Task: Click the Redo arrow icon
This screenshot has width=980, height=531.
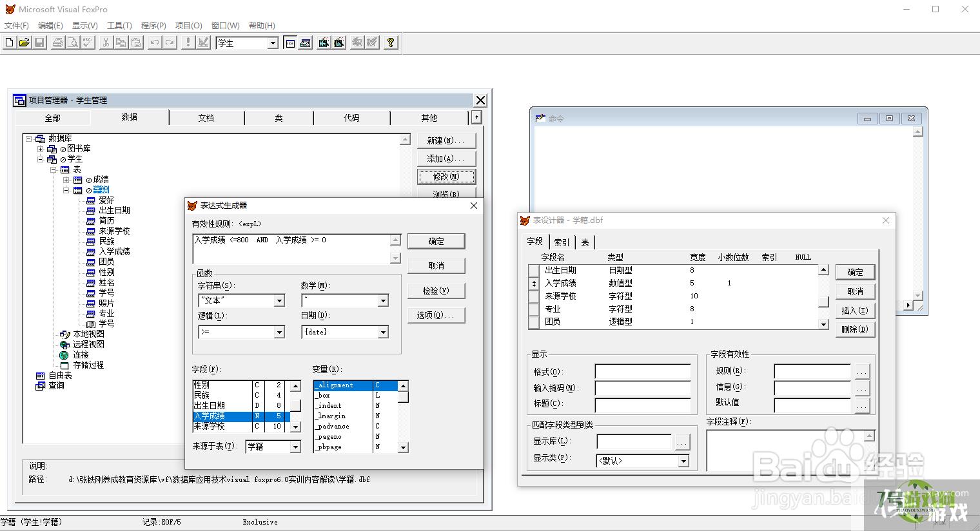Action: [170, 43]
